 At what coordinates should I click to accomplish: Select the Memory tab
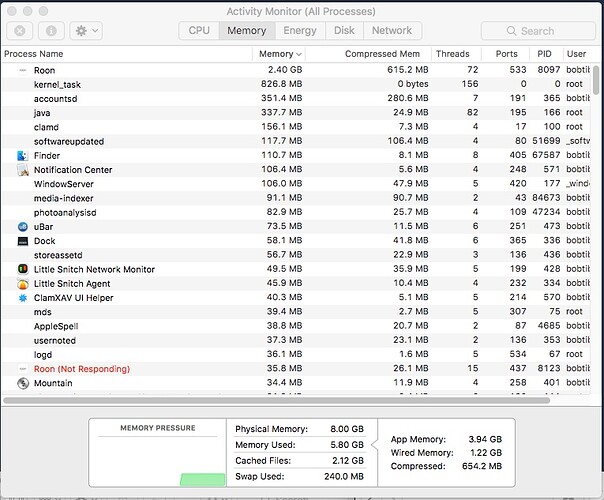pos(247,30)
